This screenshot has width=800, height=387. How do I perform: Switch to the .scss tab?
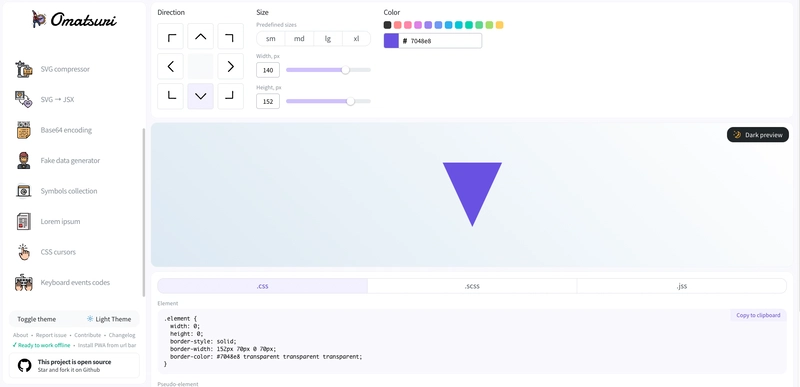[472, 286]
